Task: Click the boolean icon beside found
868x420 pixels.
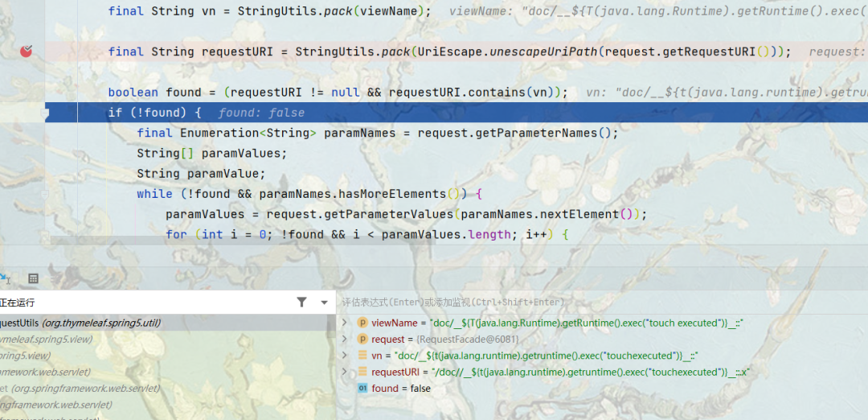Action: click(x=362, y=389)
